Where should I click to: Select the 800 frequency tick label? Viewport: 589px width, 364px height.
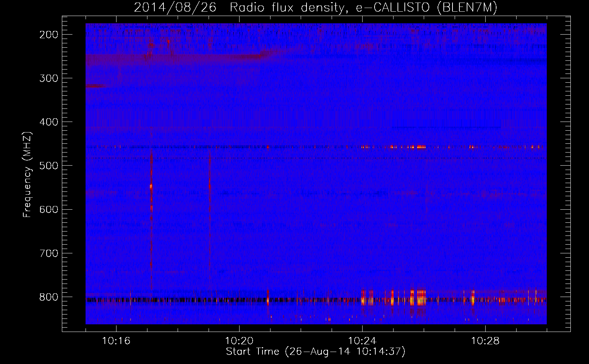tap(48, 297)
